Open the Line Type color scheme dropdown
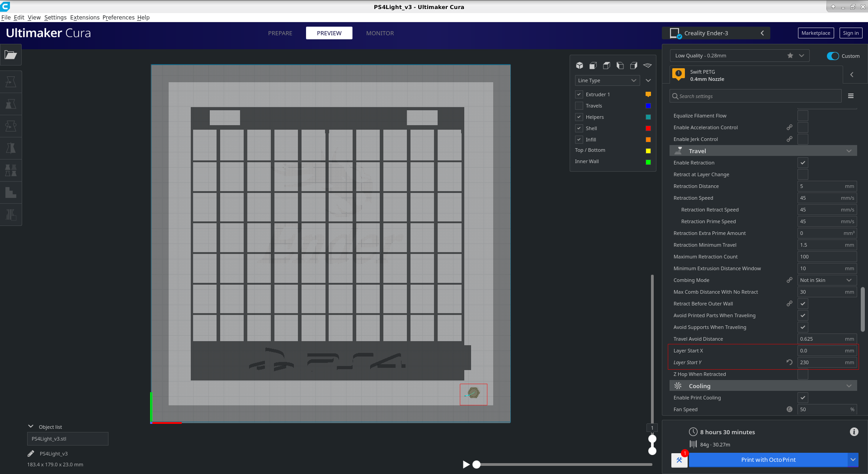The height and width of the screenshot is (474, 868). pos(607,80)
